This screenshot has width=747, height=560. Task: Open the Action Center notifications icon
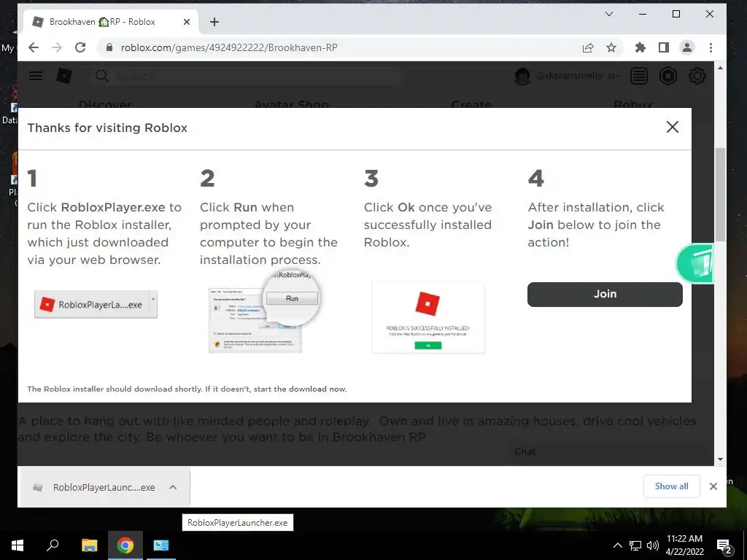[724, 546]
